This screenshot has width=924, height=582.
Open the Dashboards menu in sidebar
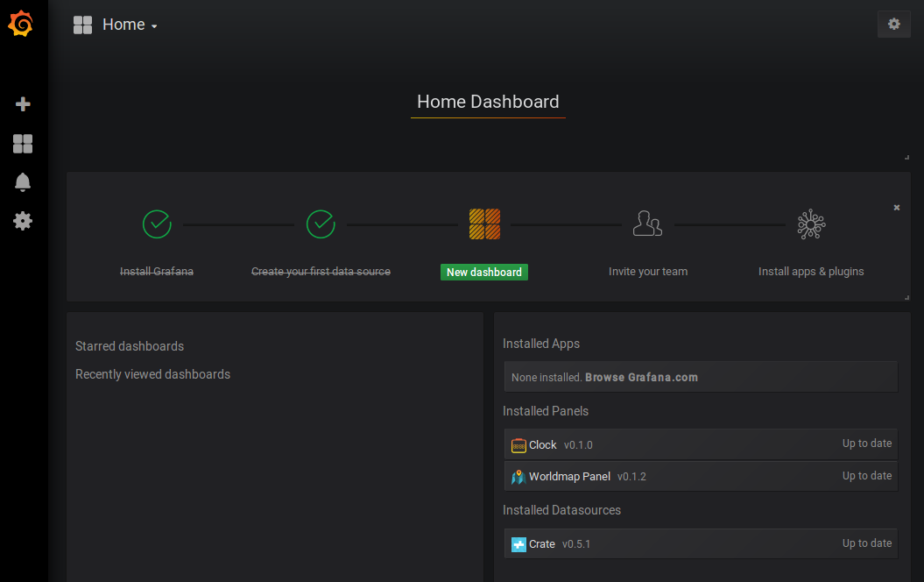[23, 143]
